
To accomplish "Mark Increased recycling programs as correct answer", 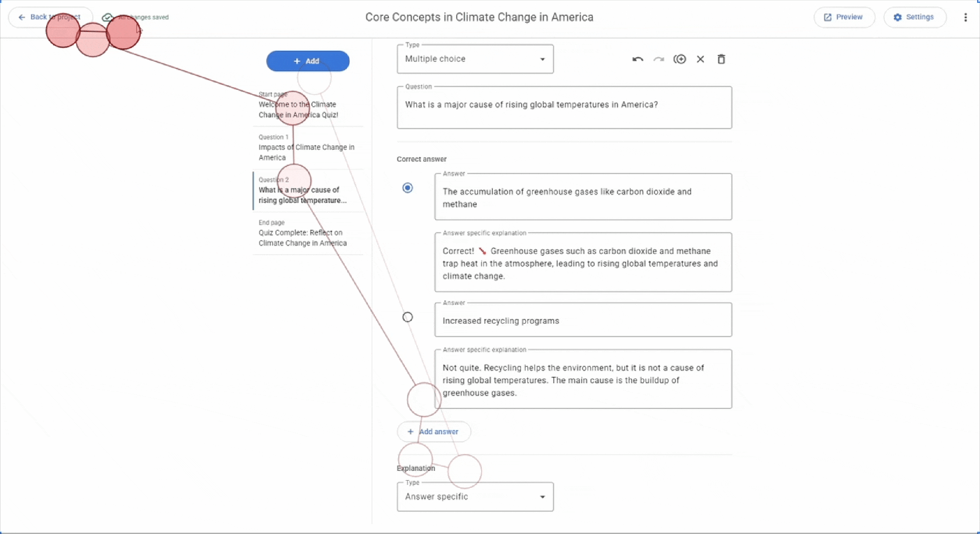I will pos(408,317).
